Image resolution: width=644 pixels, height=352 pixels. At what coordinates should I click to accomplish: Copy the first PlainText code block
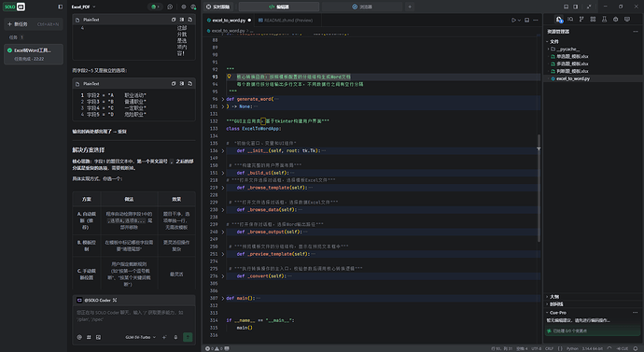[x=174, y=20]
